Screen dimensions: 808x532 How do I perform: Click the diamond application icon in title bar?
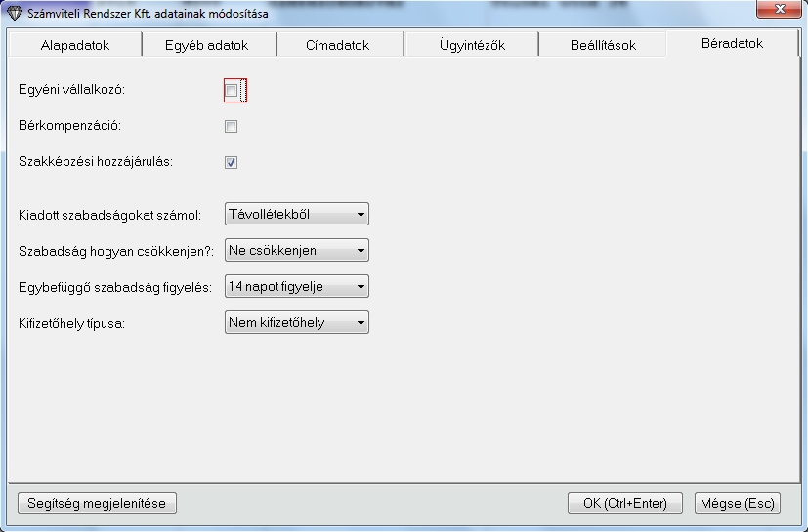[x=14, y=14]
